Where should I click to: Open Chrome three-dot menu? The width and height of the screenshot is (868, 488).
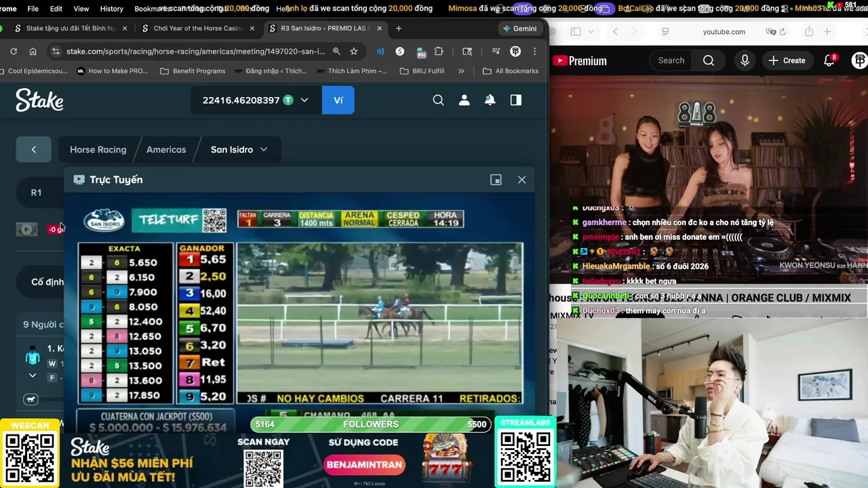point(534,51)
